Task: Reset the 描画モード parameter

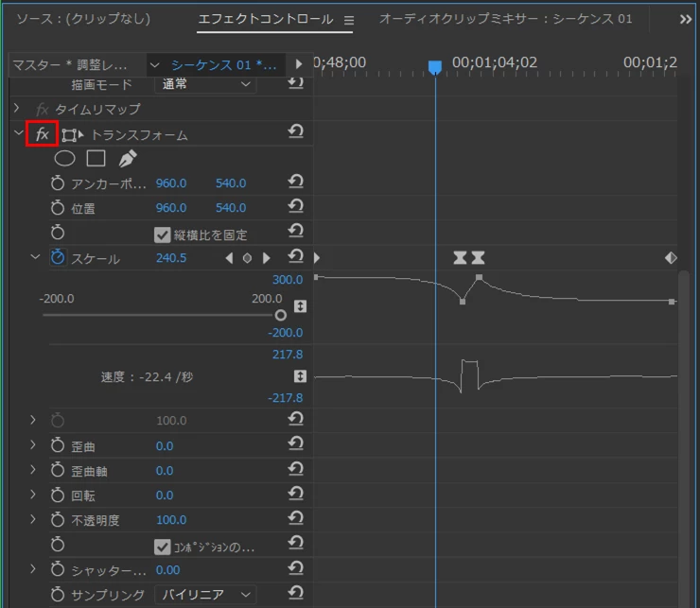Action: click(295, 82)
